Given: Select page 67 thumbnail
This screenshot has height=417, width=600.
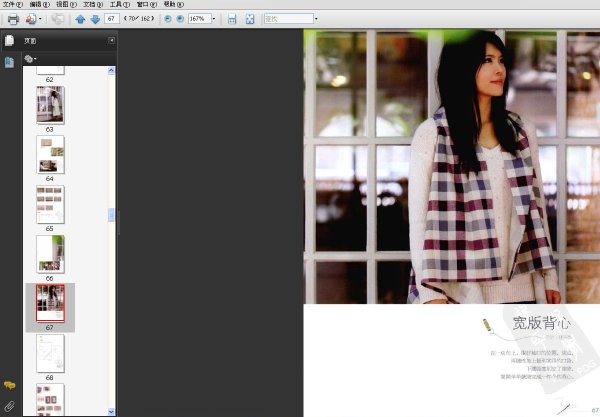Looking at the screenshot, I should click(51, 303).
